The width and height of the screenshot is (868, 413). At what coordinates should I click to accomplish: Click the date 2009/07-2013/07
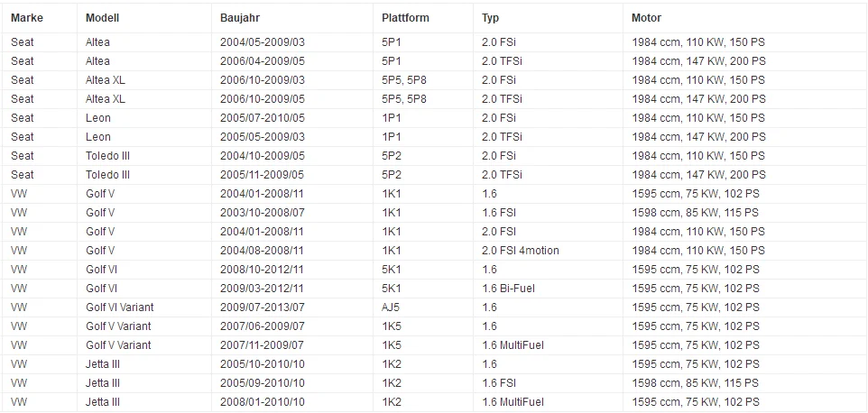coord(263,307)
